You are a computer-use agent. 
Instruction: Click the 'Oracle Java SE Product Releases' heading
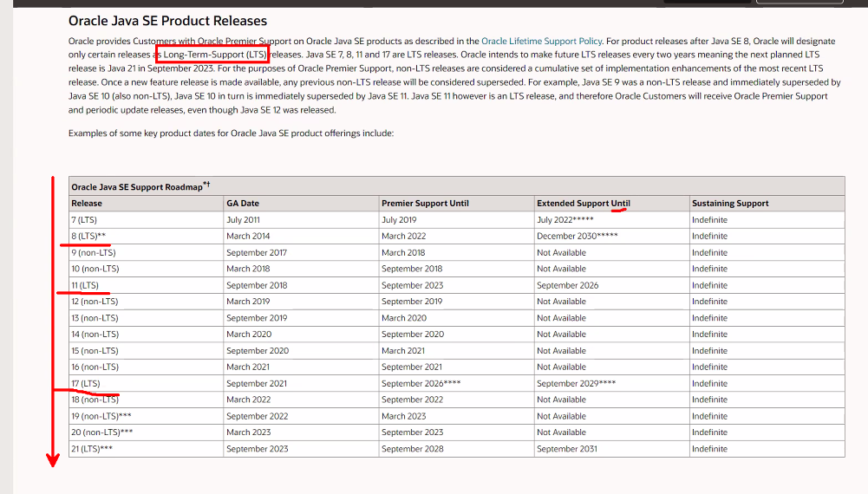[167, 21]
